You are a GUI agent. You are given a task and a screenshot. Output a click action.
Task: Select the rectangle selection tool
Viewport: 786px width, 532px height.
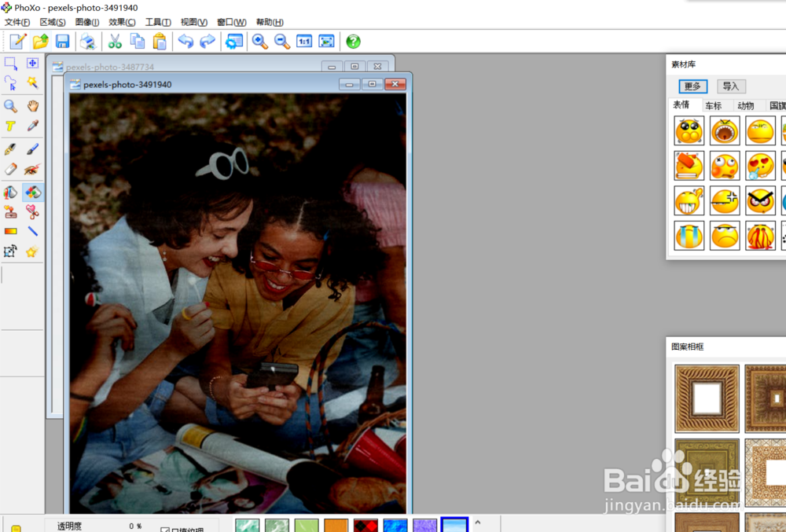pyautogui.click(x=10, y=63)
